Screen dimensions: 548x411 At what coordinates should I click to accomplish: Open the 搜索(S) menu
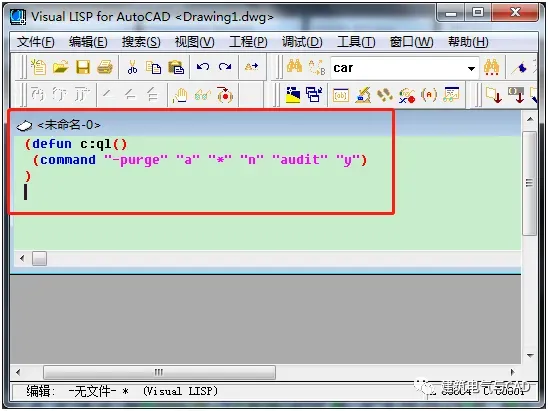(141, 42)
